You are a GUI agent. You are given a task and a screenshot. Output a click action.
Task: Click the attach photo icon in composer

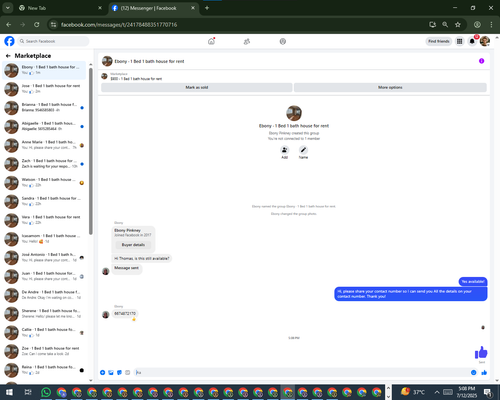coord(111,372)
